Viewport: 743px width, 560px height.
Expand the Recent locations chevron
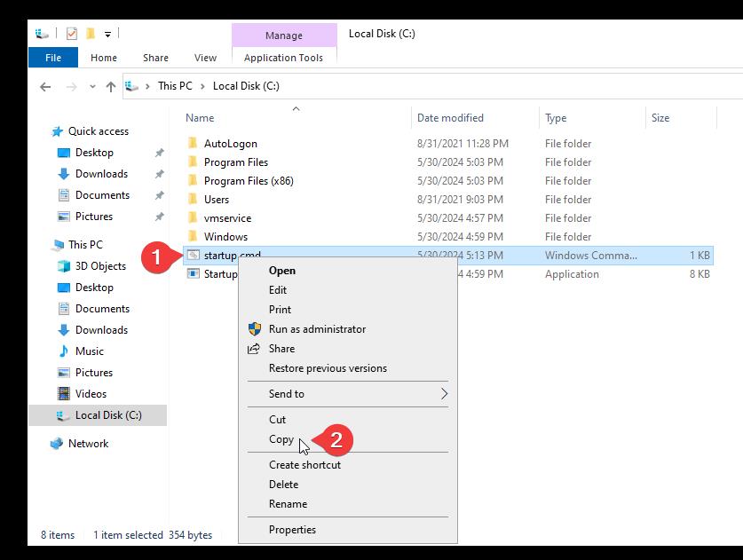coord(92,87)
